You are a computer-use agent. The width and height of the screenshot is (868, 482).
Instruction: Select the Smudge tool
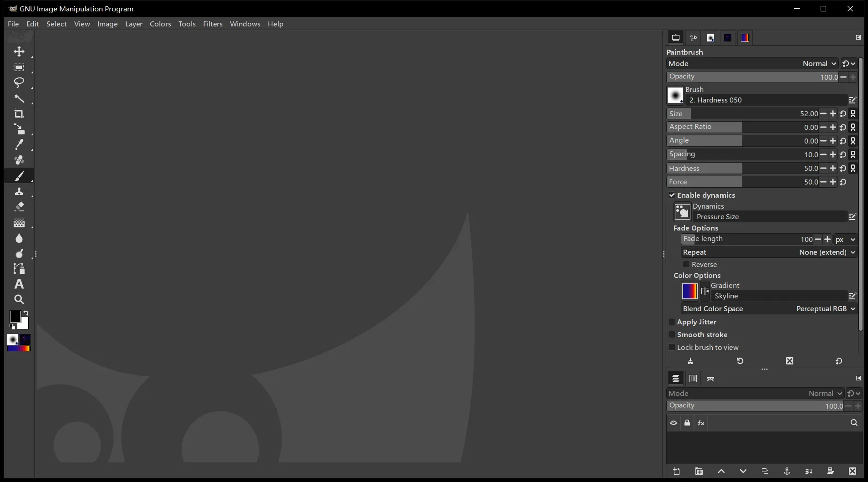pos(19,254)
